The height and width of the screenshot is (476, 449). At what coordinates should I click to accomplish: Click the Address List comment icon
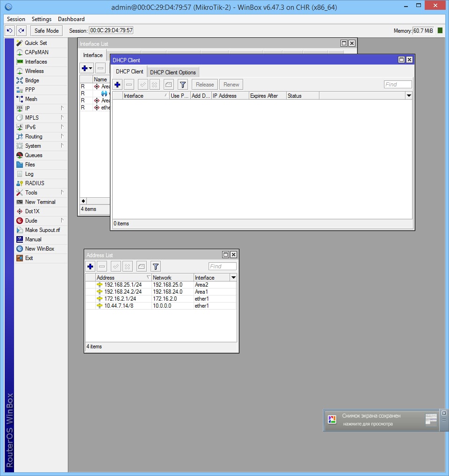pos(141,267)
